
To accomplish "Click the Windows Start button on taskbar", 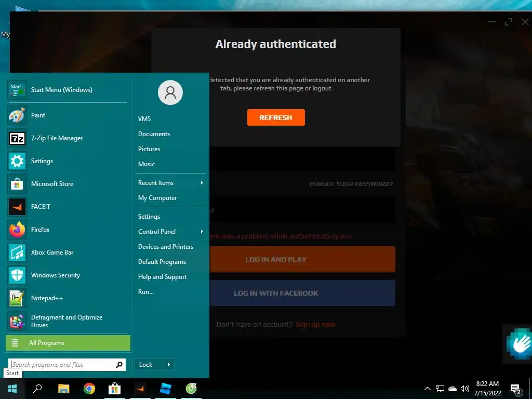I will (x=12, y=389).
